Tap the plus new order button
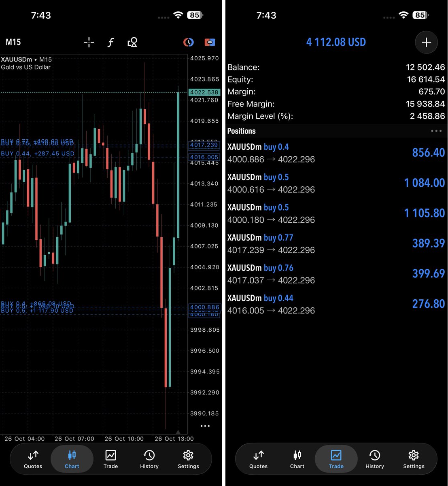Viewport: 448px width, 486px height. 427,42
